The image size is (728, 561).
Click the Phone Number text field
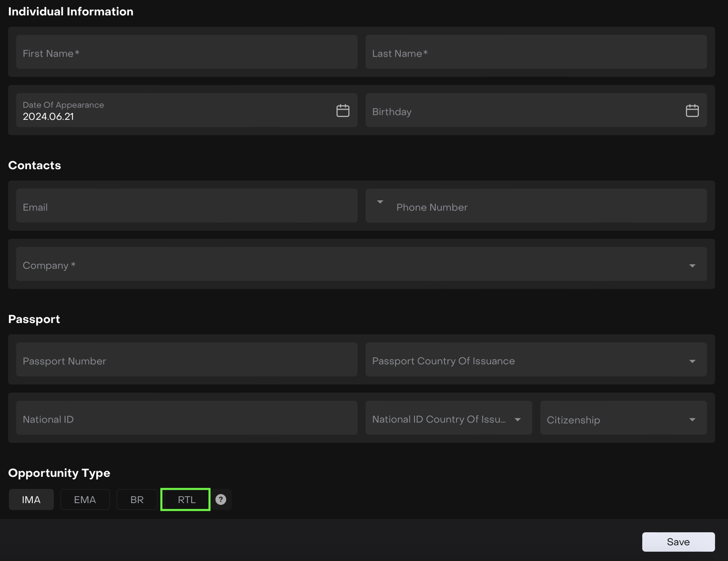(x=546, y=207)
